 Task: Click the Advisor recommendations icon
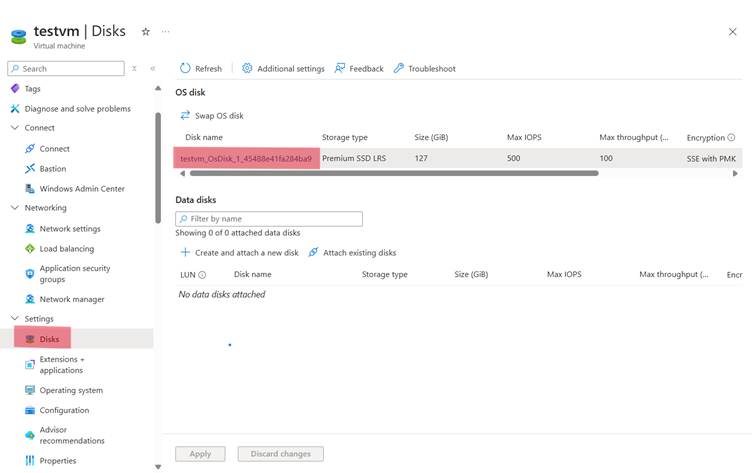click(x=30, y=435)
